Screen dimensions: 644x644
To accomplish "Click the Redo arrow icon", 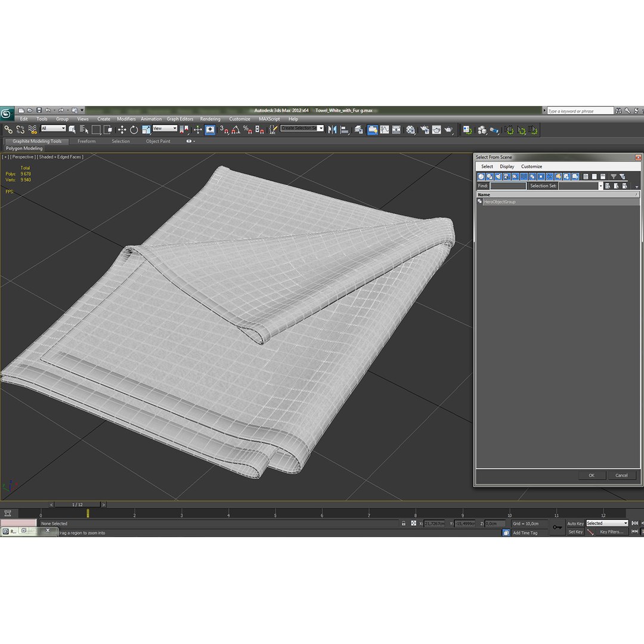I will coord(61,110).
